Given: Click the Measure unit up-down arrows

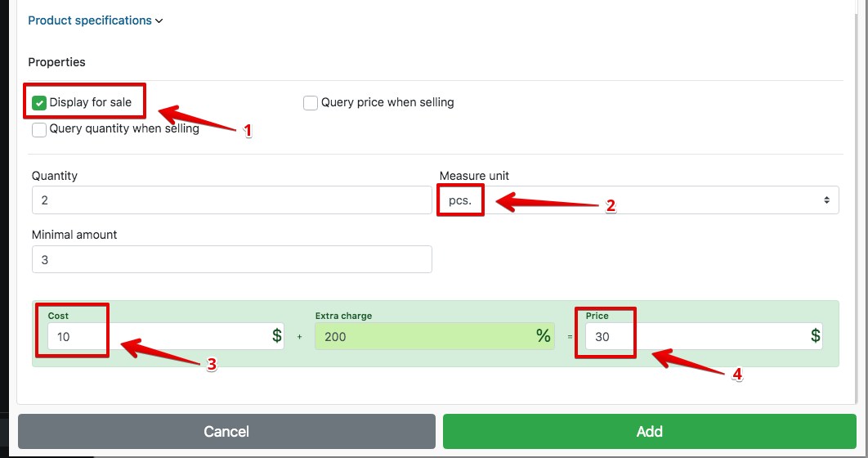Looking at the screenshot, I should pos(826,200).
